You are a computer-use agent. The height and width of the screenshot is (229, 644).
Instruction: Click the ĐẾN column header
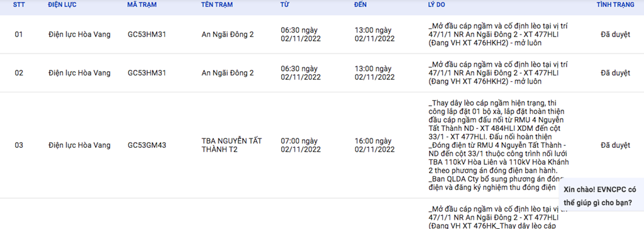[360, 5]
